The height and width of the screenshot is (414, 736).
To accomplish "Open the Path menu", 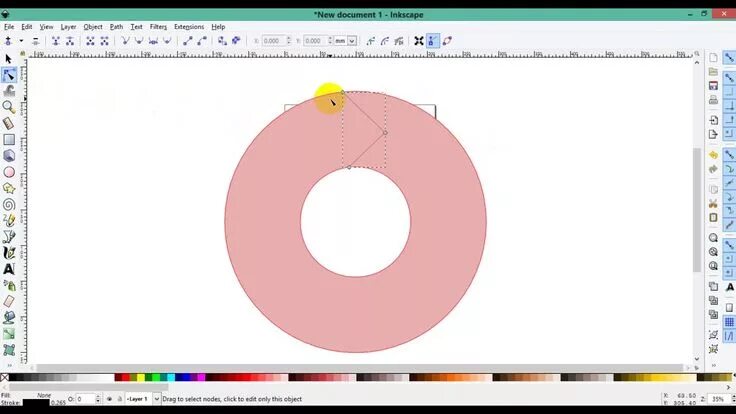I will 116,27.
